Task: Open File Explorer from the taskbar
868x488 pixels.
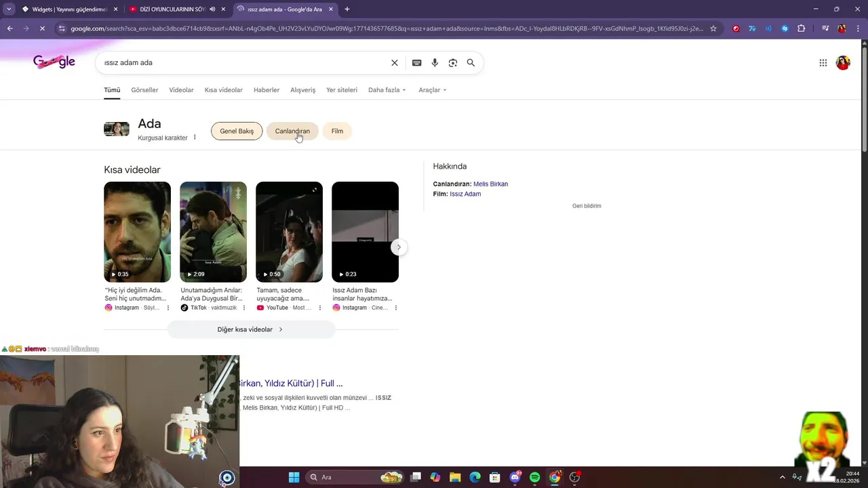Action: 455,477
